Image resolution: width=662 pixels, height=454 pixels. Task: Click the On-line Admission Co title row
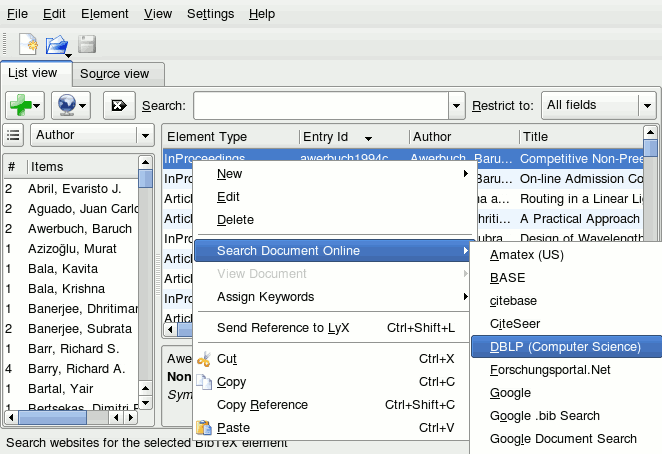click(x=581, y=179)
